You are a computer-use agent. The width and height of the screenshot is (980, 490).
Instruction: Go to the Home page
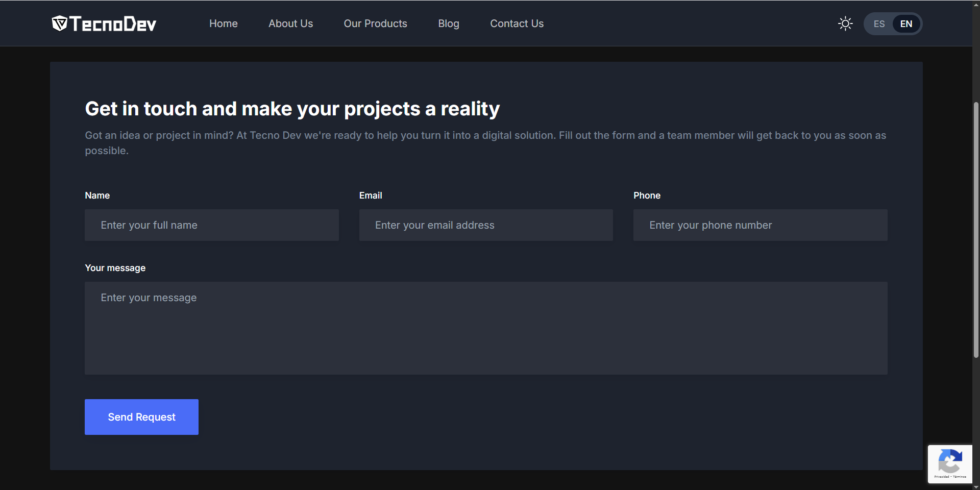coord(223,23)
